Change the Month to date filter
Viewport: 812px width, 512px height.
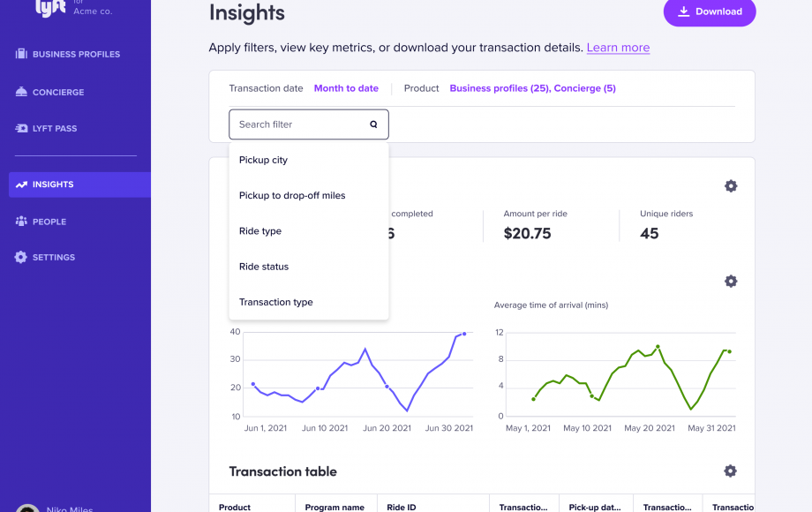[346, 88]
